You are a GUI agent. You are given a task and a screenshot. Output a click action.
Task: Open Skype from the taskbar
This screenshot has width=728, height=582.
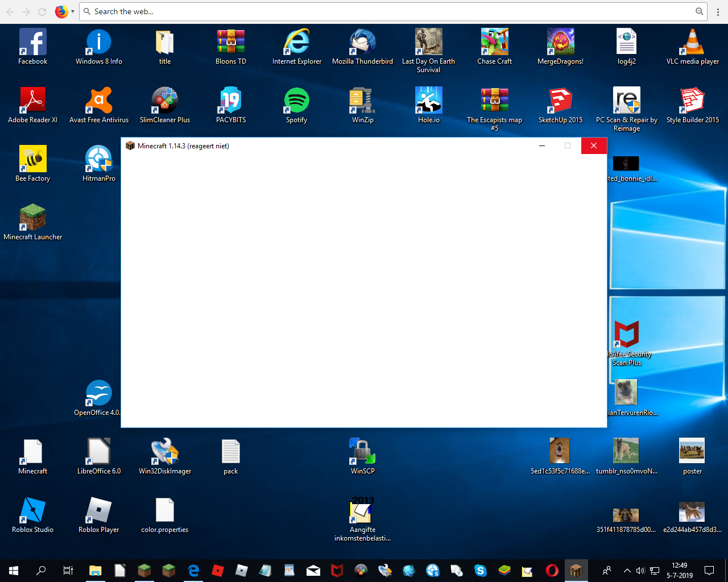tap(481, 571)
